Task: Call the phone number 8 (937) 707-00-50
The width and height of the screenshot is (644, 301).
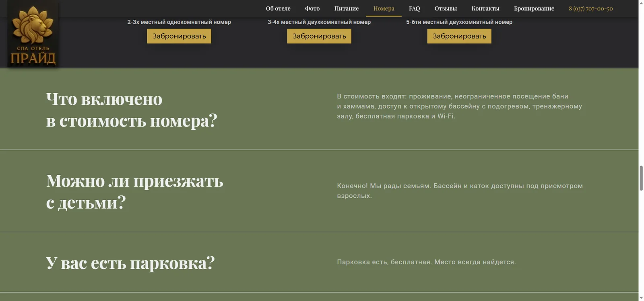Action: pyautogui.click(x=591, y=8)
